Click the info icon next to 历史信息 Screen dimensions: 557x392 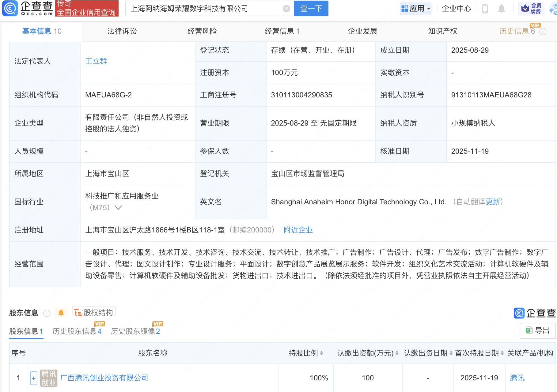(x=543, y=32)
